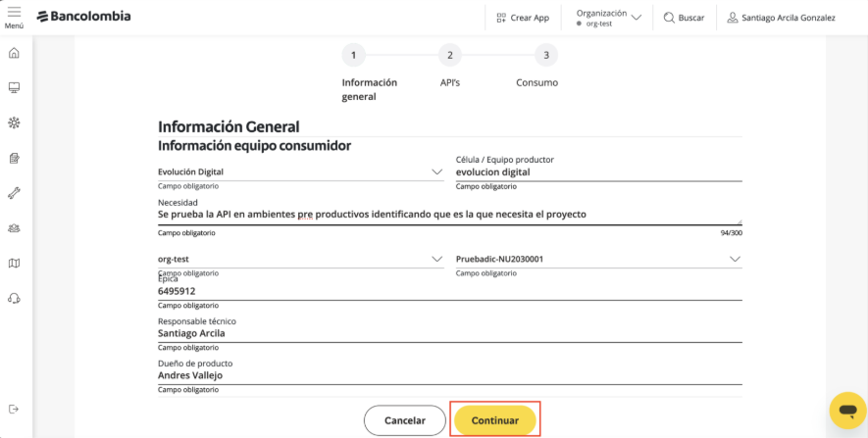Expand the Evolución Digital dropdown
Image resolution: width=868 pixels, height=438 pixels.
pyautogui.click(x=436, y=171)
